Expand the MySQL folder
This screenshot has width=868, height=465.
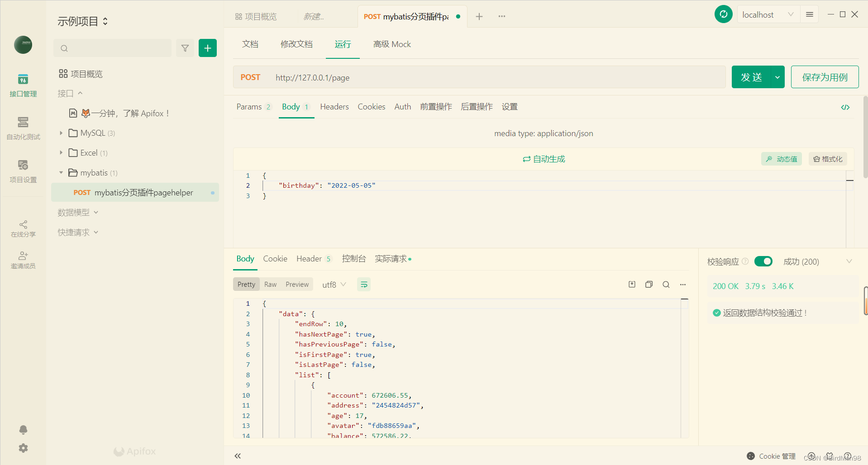tap(61, 133)
